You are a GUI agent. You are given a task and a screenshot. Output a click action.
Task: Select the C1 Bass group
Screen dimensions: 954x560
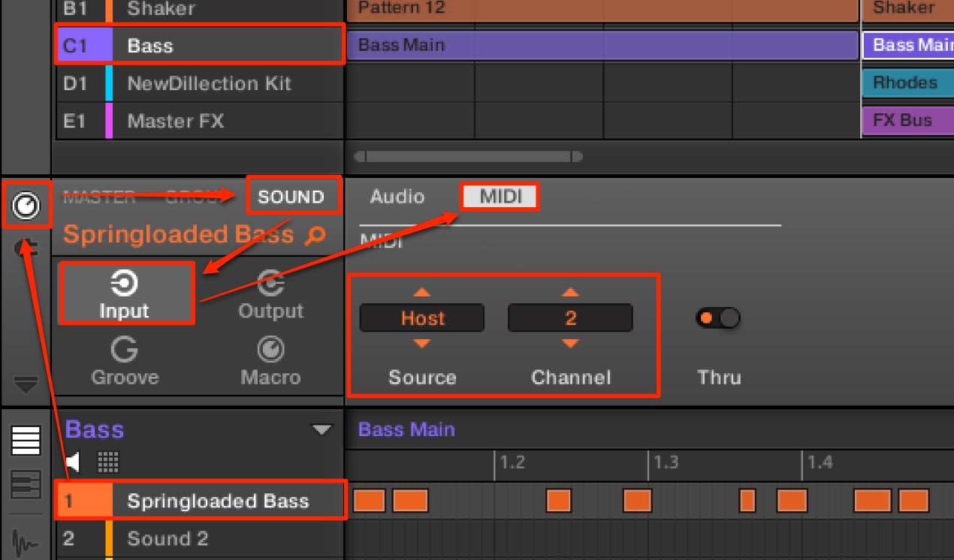[200, 45]
